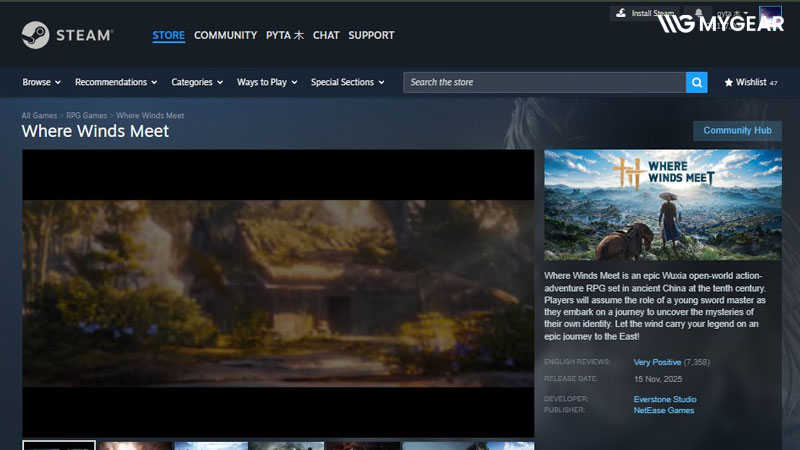The width and height of the screenshot is (800, 450).
Task: Open the CHAT tab
Action: point(326,35)
